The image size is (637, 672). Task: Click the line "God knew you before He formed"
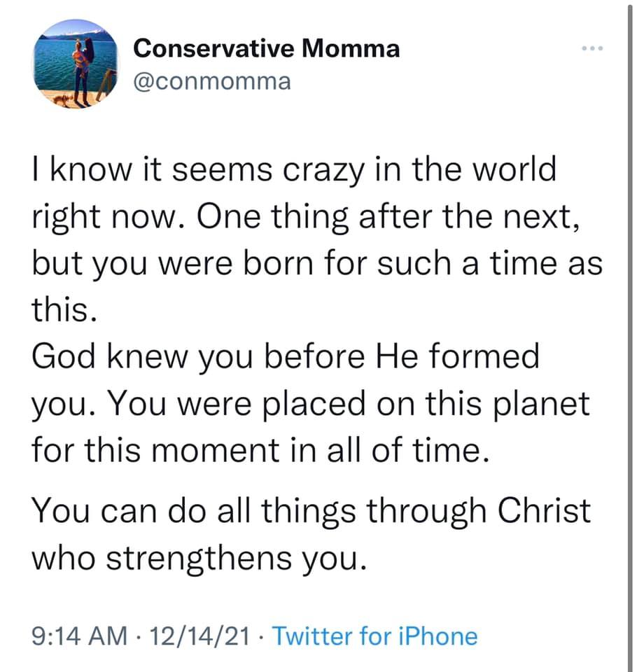click(286, 358)
